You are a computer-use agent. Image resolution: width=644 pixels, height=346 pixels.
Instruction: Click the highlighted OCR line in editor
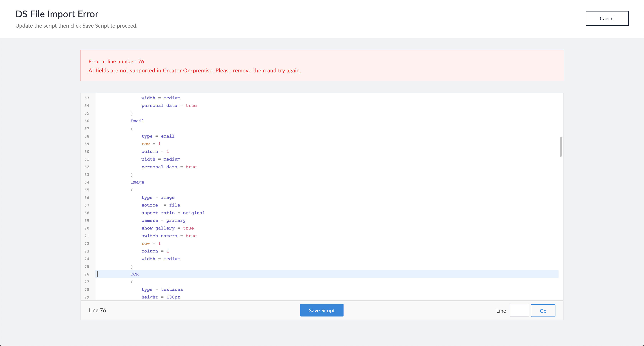[x=135, y=274]
